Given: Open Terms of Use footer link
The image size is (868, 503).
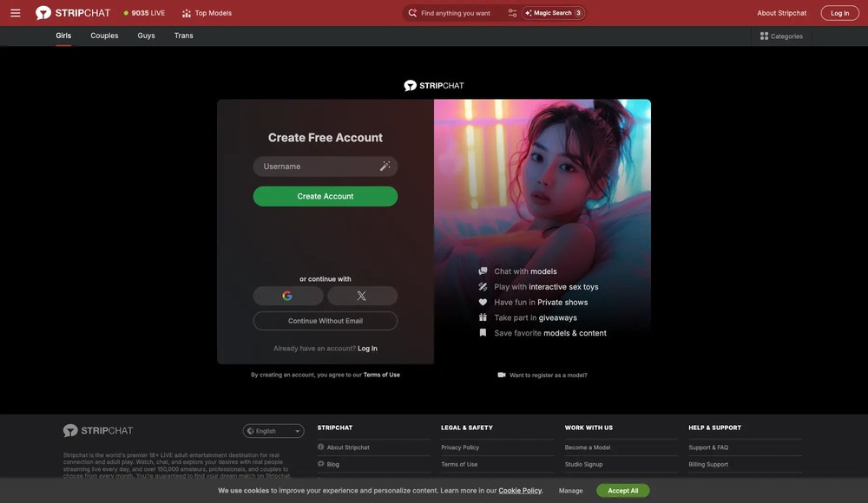Looking at the screenshot, I should 459,464.
